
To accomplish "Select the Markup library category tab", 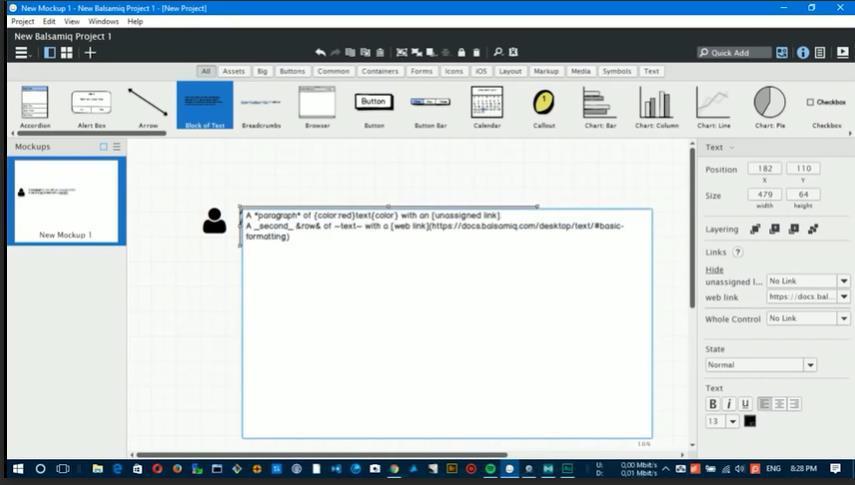I will point(546,71).
